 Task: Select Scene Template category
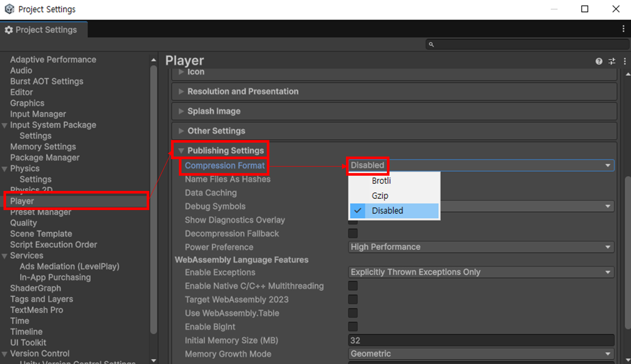coord(41,234)
